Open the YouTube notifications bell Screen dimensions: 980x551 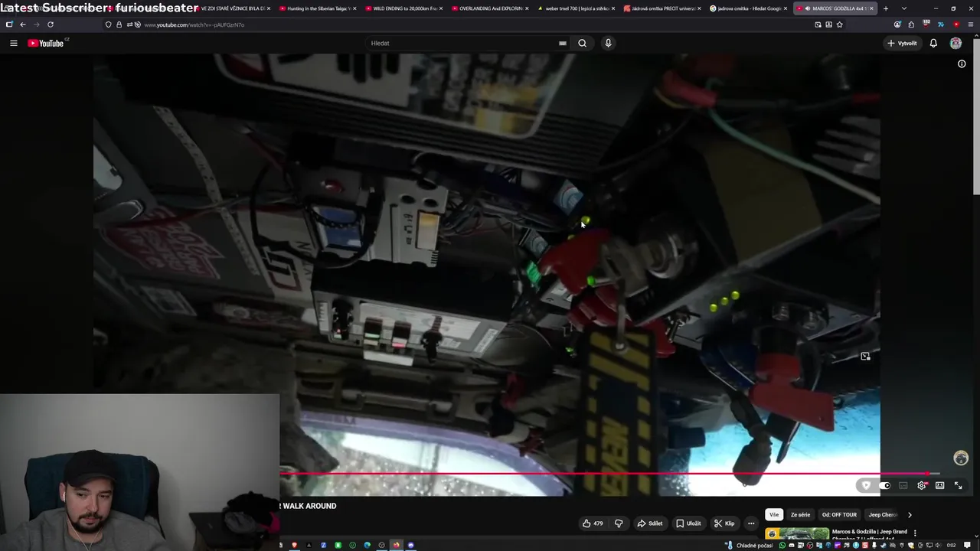pyautogui.click(x=933, y=43)
